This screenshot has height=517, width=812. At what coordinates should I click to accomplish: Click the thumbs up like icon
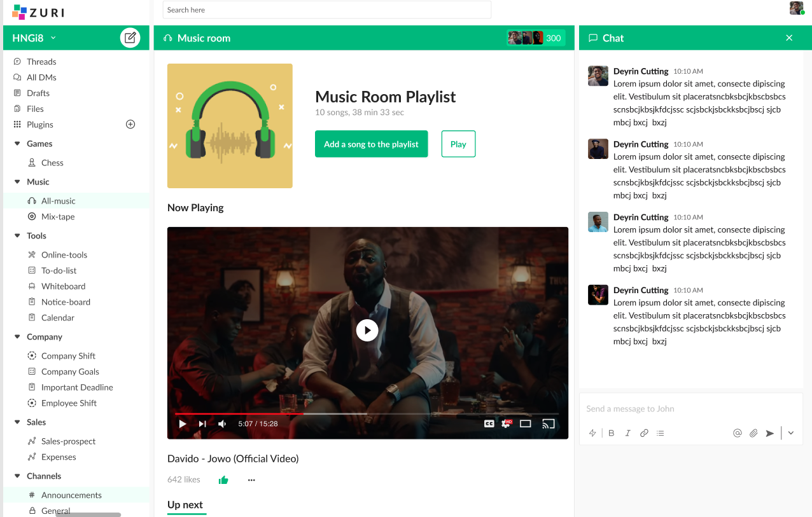click(223, 480)
